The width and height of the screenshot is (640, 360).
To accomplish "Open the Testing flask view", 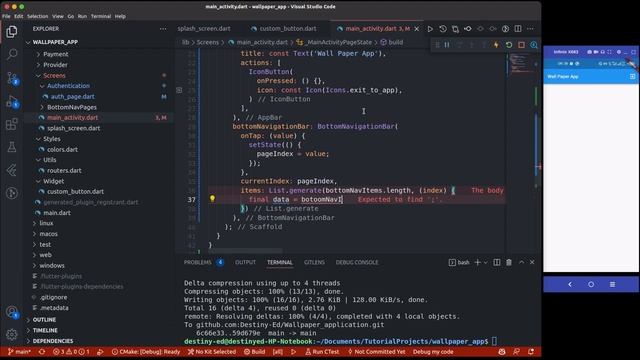I will 11,147.
